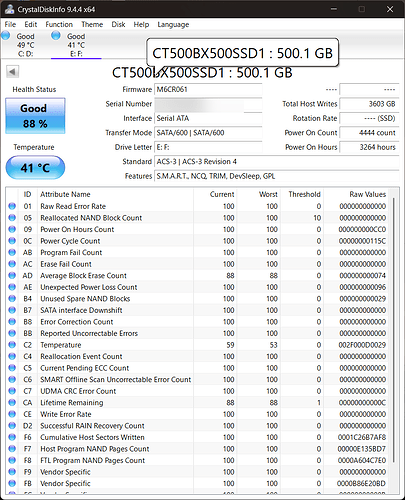The image size is (405, 500).
Task: Open the Disk menu
Action: (118, 24)
